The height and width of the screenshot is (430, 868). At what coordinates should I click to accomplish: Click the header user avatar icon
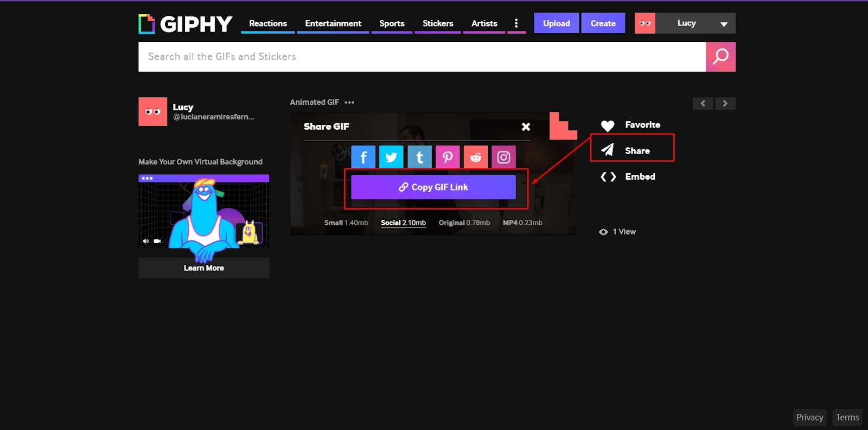click(645, 23)
